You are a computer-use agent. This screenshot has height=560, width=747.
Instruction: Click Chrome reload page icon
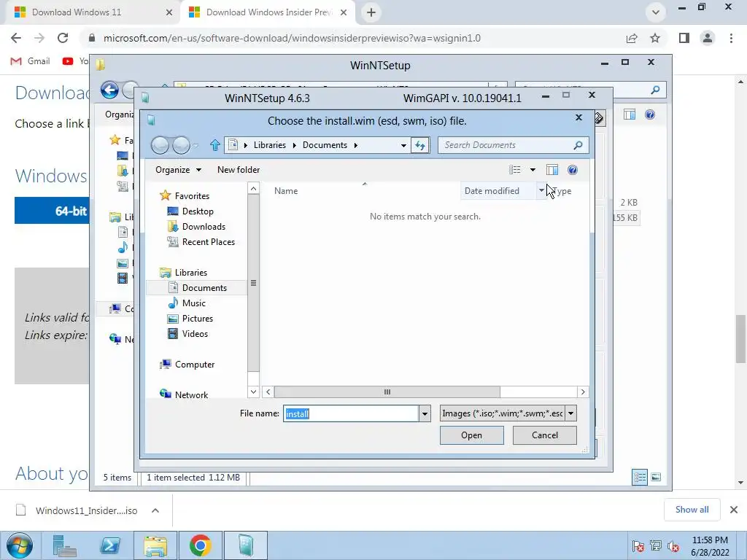click(x=63, y=38)
